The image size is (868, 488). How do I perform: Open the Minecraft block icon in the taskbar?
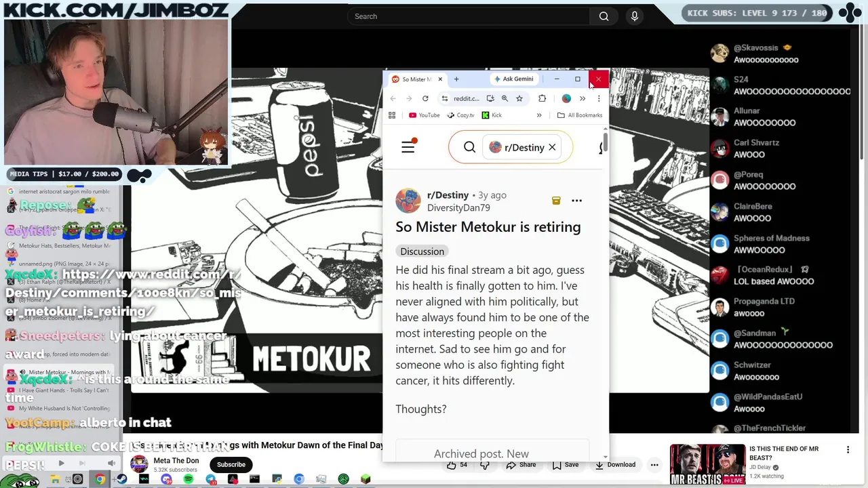coord(366,479)
